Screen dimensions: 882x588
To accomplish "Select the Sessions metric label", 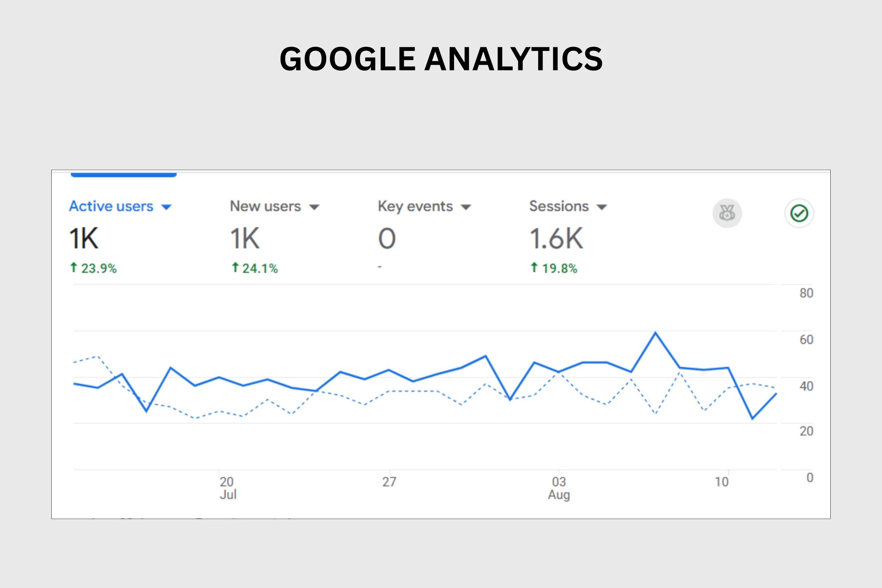I will coord(559,206).
